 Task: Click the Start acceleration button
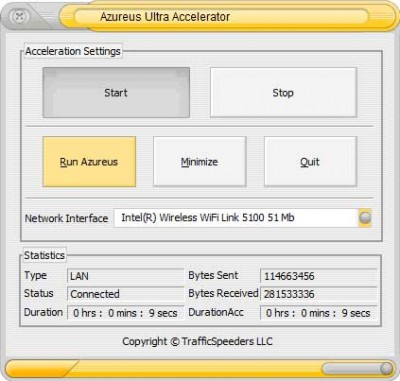[x=116, y=92]
